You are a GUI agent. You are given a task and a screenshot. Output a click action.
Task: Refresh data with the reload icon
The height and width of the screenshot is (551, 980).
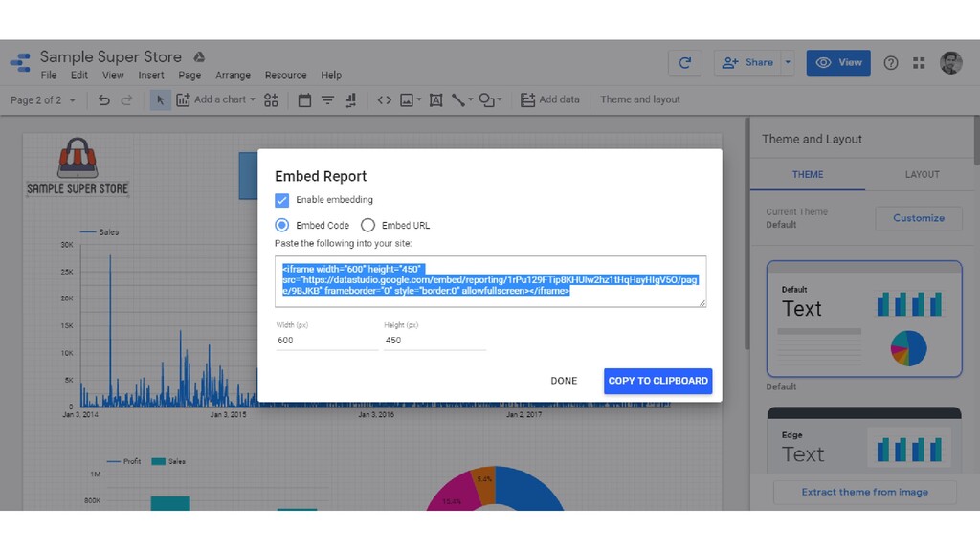(x=685, y=62)
